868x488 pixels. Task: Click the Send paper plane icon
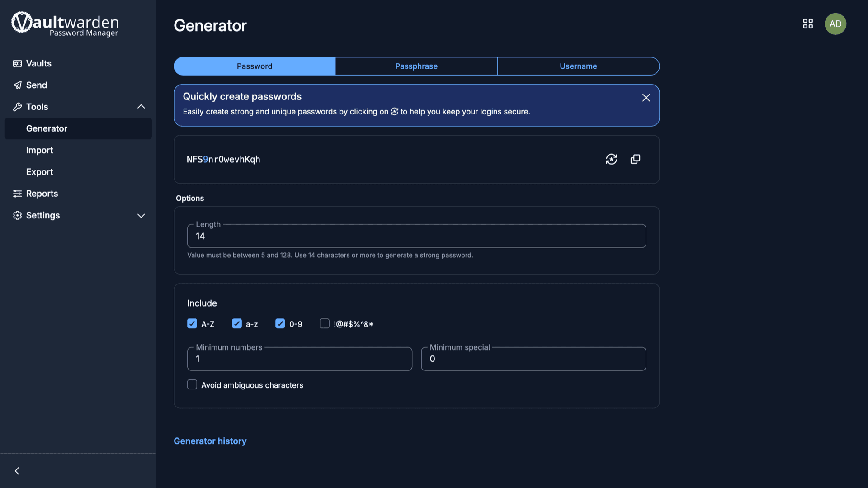(x=17, y=85)
